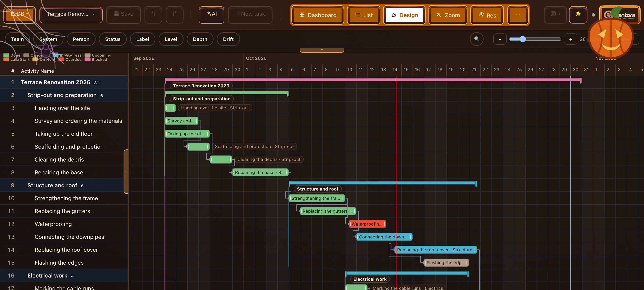Toggle the Level filter chip

pos(171,39)
